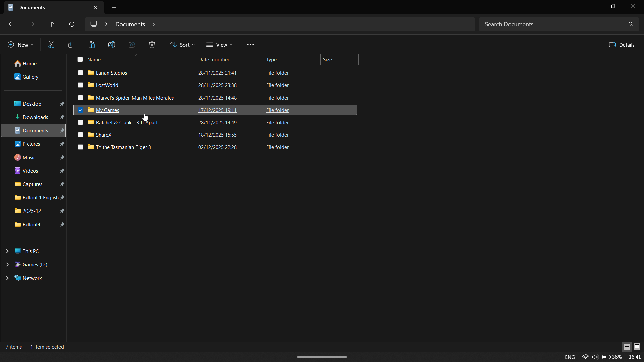This screenshot has width=644, height=362.
Task: Copy the selected item using the Copy icon
Action: click(71, 45)
